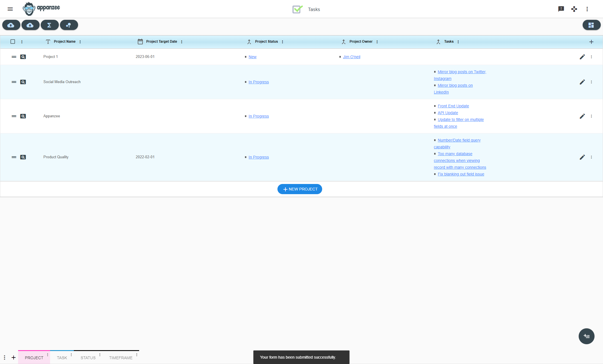Click the floating add-list action button
This screenshot has height=364, width=603.
pos(587,336)
